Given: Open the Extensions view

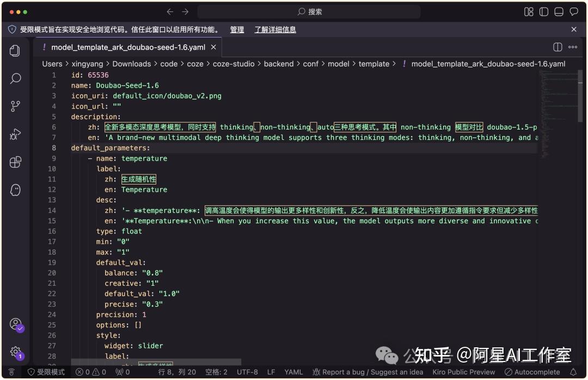Looking at the screenshot, I should click(15, 162).
